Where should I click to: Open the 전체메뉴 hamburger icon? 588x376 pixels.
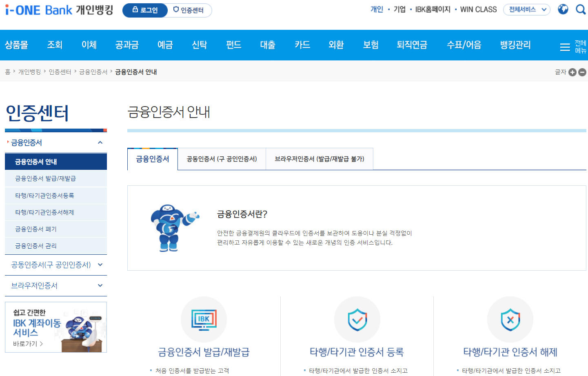(x=565, y=47)
